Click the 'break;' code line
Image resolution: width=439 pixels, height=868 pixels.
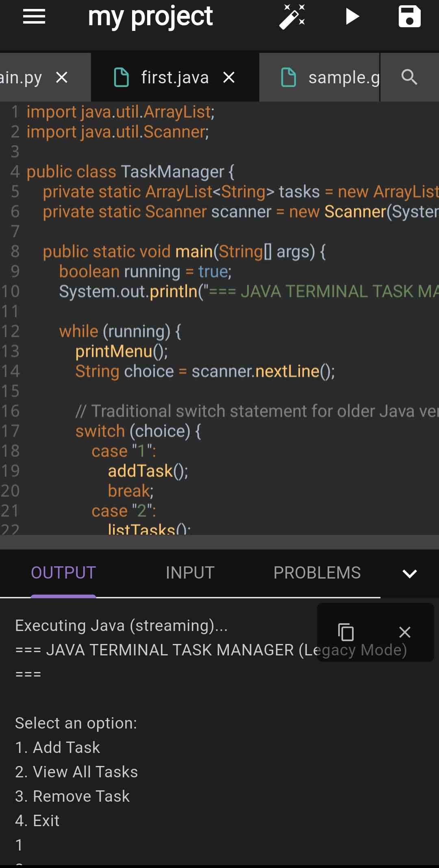[131, 491]
